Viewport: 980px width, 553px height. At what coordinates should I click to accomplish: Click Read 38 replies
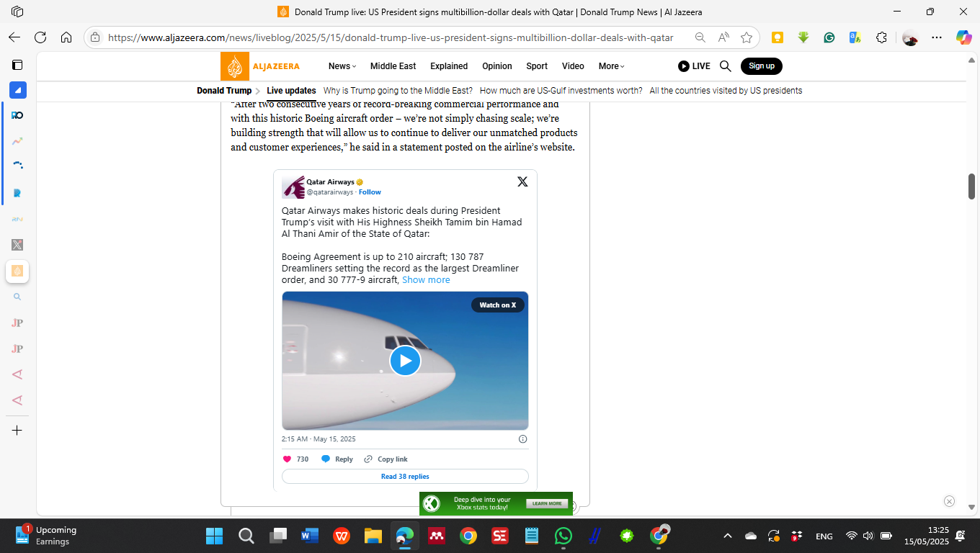(405, 477)
